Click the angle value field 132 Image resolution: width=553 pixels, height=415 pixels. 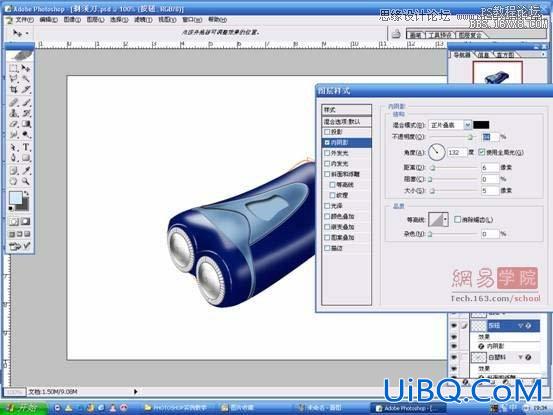click(457, 152)
